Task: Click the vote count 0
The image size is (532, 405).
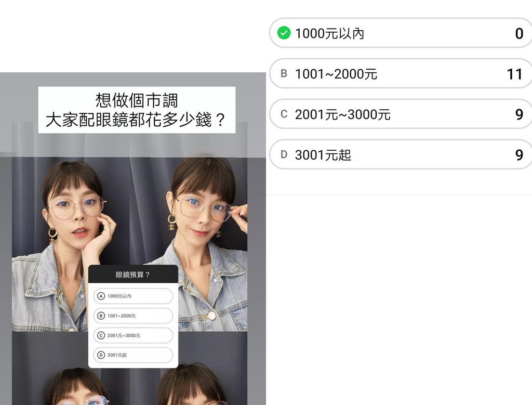Action: pyautogui.click(x=519, y=34)
